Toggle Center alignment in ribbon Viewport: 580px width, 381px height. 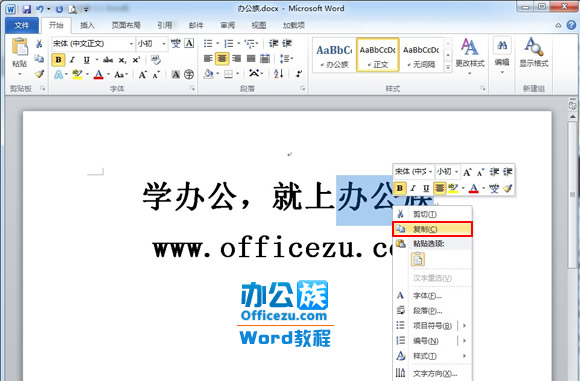pyautogui.click(x=222, y=59)
